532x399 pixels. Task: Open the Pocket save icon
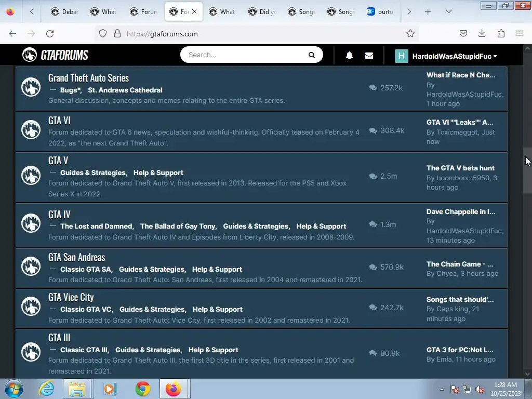[463, 33]
